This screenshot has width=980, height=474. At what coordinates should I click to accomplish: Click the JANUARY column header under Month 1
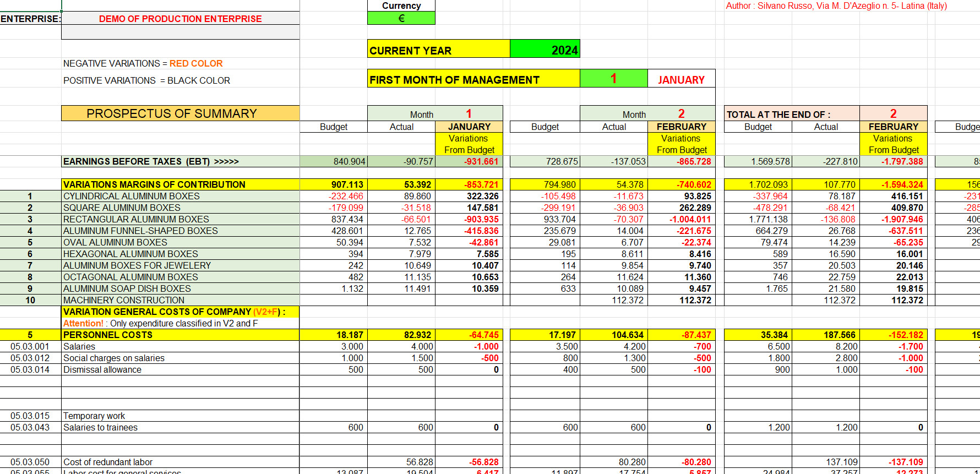[469, 127]
